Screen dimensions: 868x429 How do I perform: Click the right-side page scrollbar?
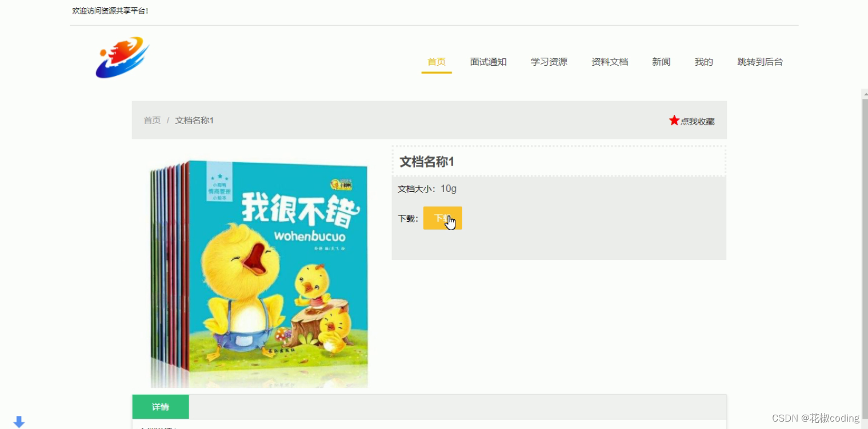point(863,171)
